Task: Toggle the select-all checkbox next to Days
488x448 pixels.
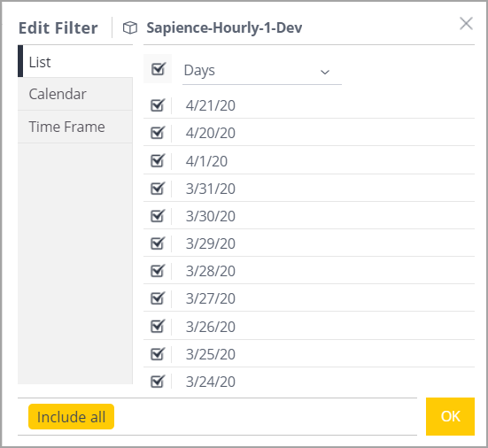Action: pyautogui.click(x=158, y=69)
